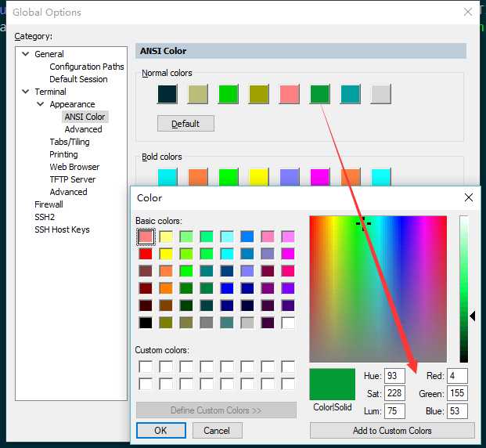The width and height of the screenshot is (486, 448).
Task: Select Firewall category
Action: tap(49, 204)
